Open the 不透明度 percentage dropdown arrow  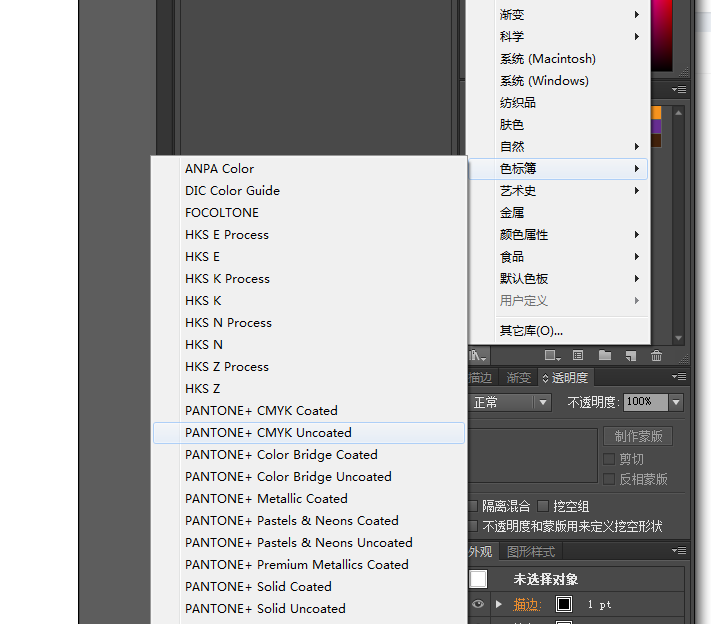676,402
